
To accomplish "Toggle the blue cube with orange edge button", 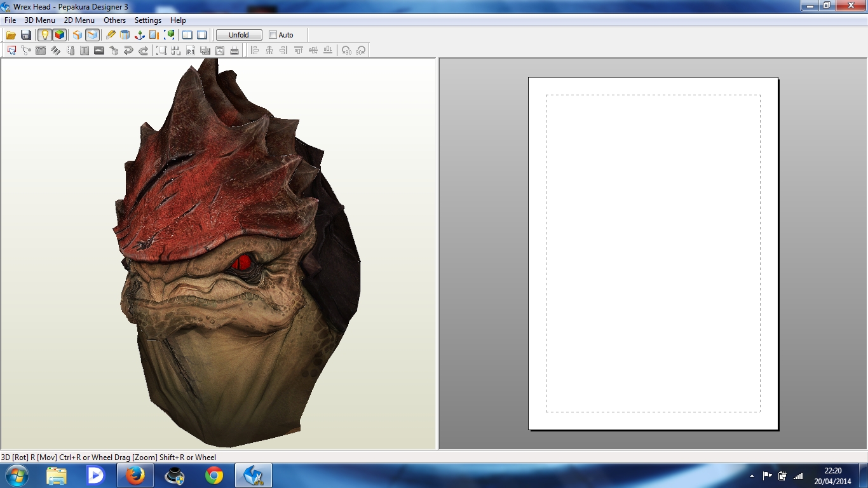I will pos(93,35).
